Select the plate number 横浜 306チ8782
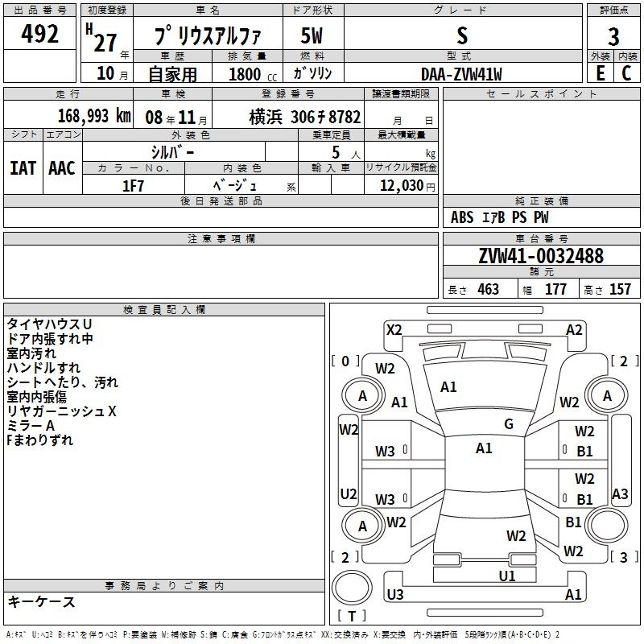 305,117
